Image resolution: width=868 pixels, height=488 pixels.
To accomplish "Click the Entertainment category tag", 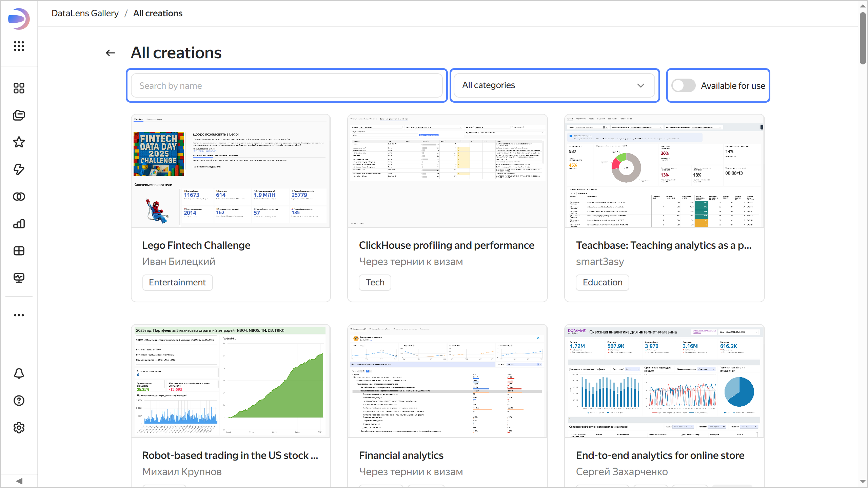I will [177, 282].
